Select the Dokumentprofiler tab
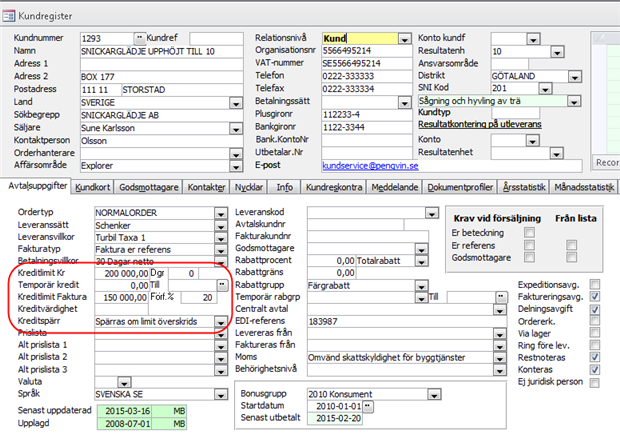This screenshot has width=620, height=442. click(x=460, y=187)
